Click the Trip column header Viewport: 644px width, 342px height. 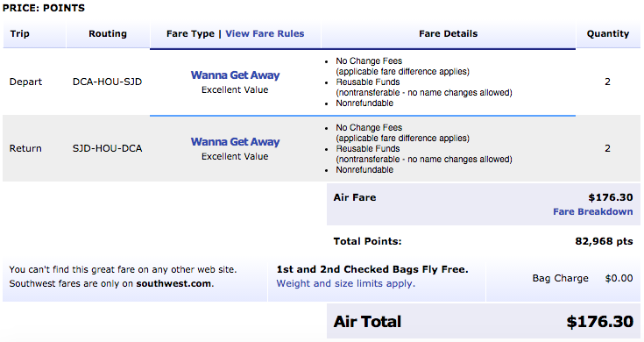[x=19, y=33]
